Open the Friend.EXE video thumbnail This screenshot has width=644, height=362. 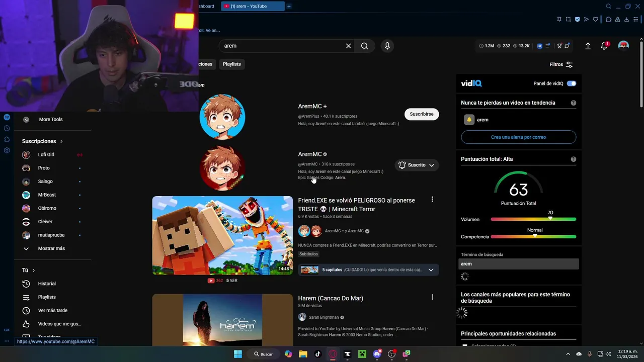222,235
